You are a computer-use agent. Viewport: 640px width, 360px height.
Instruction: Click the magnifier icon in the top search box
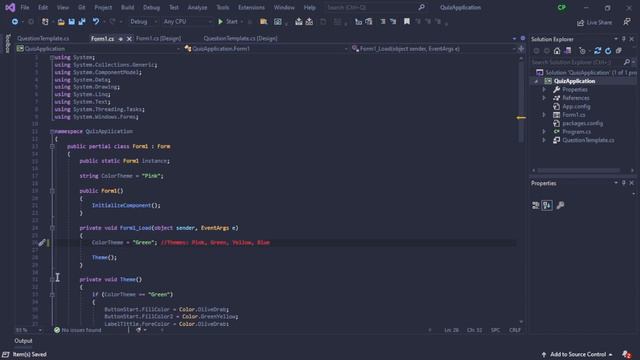pos(421,7)
